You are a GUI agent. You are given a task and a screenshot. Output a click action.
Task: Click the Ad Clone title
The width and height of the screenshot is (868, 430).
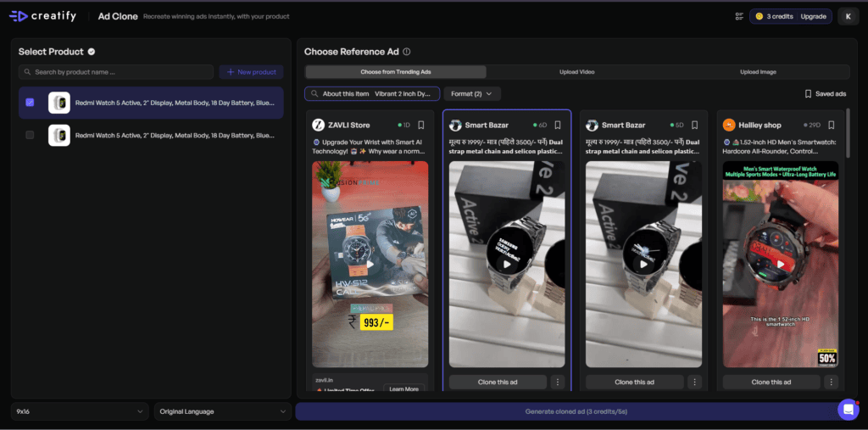pyautogui.click(x=118, y=17)
